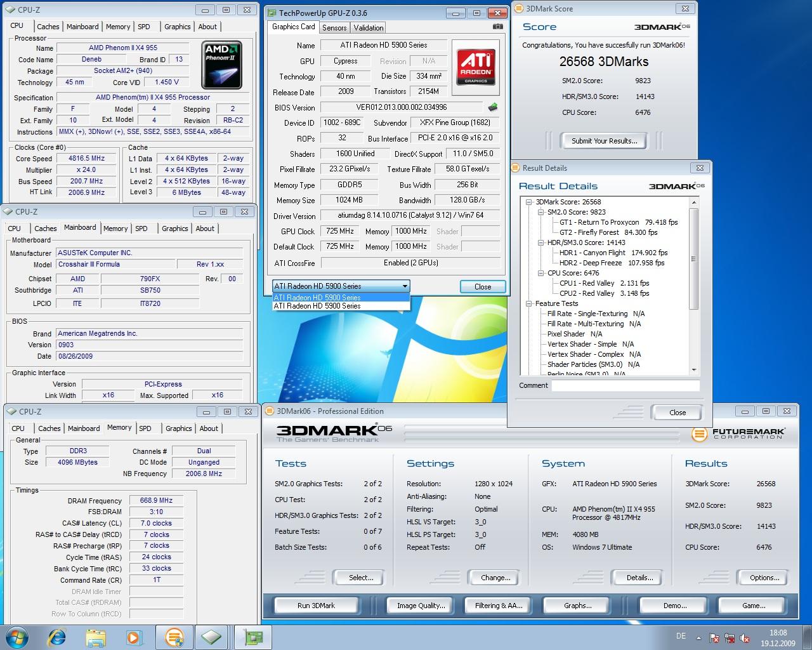Image resolution: width=812 pixels, height=650 pixels.
Task: Click the Result Details scrollbar up arrow
Action: 694,202
